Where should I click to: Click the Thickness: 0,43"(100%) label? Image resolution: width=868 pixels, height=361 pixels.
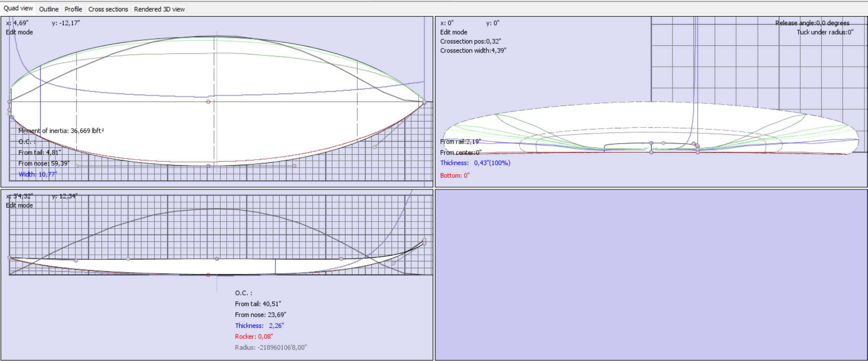point(475,163)
